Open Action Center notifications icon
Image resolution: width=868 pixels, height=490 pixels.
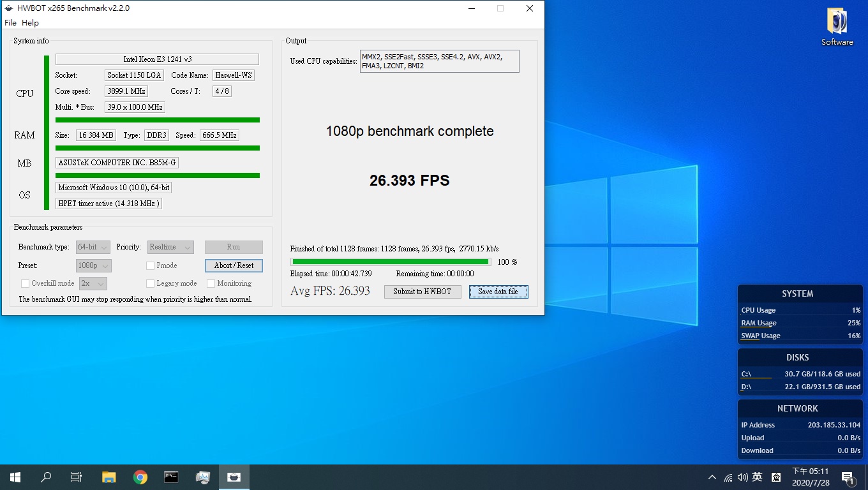848,477
